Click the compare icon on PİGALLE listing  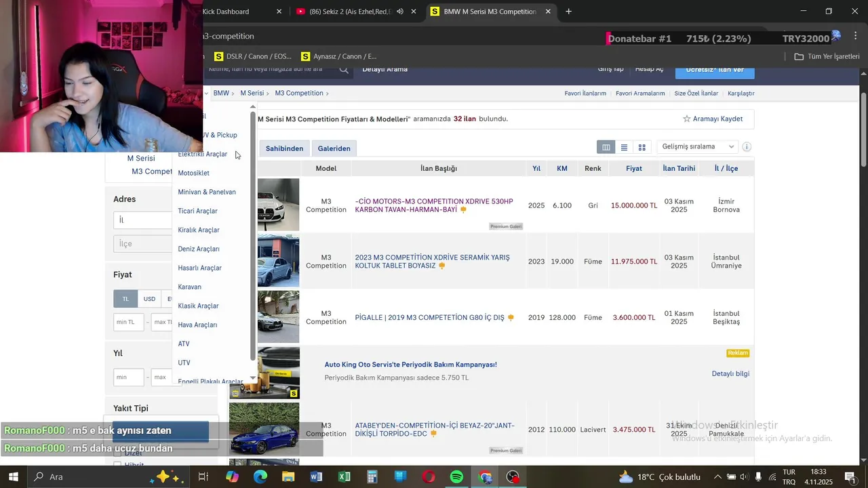point(511,318)
